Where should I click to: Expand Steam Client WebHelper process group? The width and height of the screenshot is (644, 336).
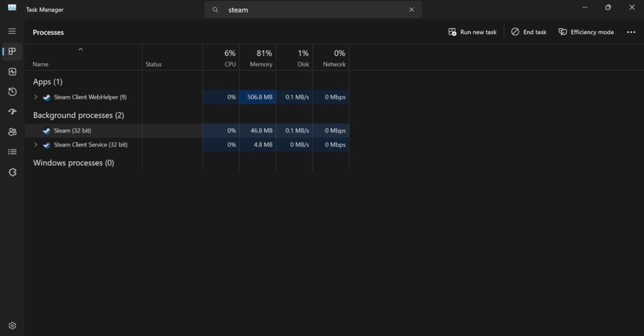point(36,97)
